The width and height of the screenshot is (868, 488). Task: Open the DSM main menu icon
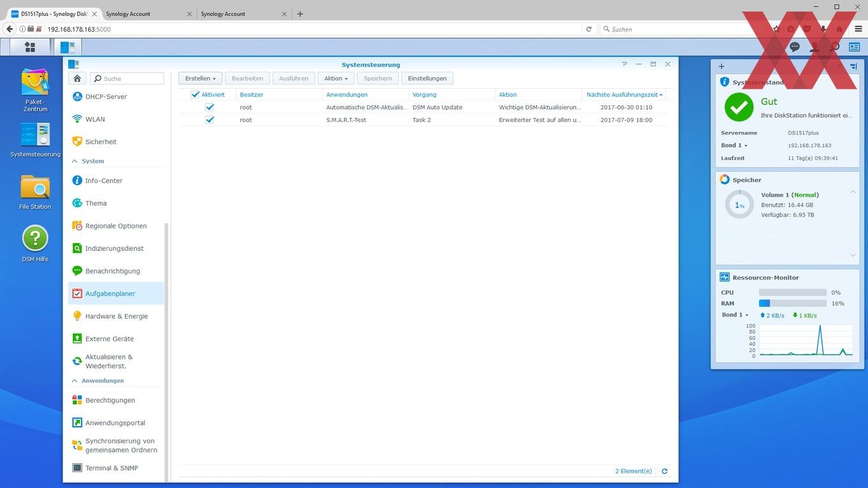click(29, 47)
